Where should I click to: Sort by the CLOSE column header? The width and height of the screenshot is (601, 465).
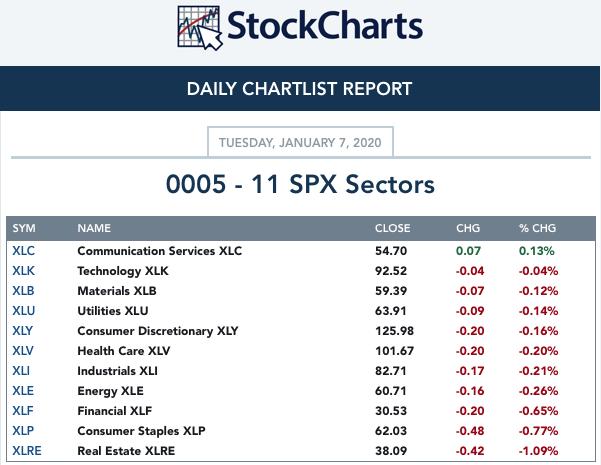[392, 229]
